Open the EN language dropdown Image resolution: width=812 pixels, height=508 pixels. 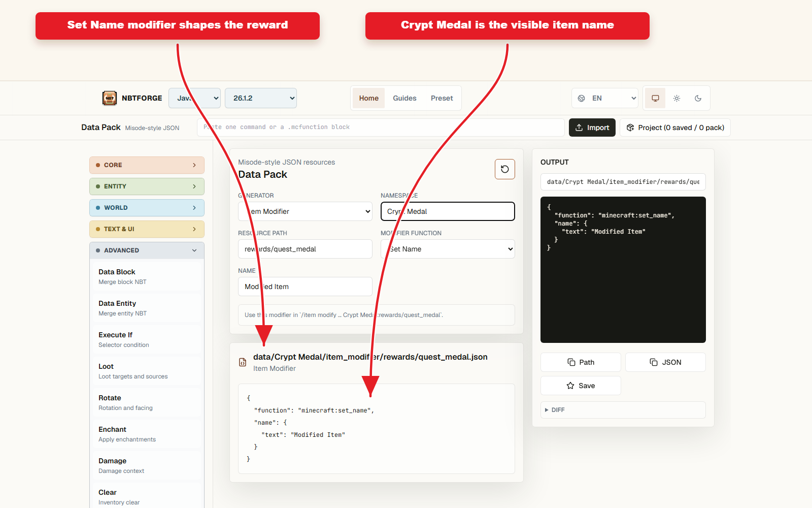click(605, 98)
